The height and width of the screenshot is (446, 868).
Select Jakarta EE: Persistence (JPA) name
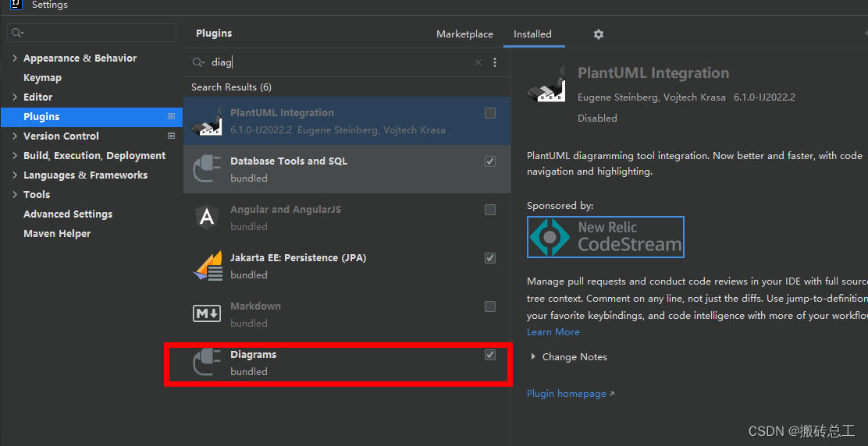click(298, 258)
